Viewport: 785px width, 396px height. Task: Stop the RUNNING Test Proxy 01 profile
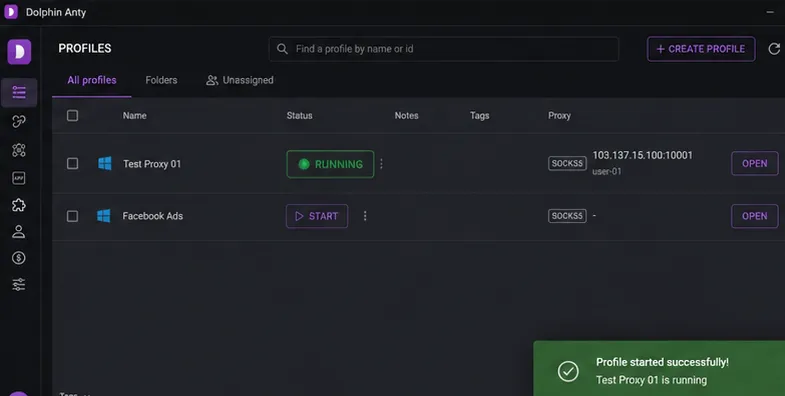[330, 164]
